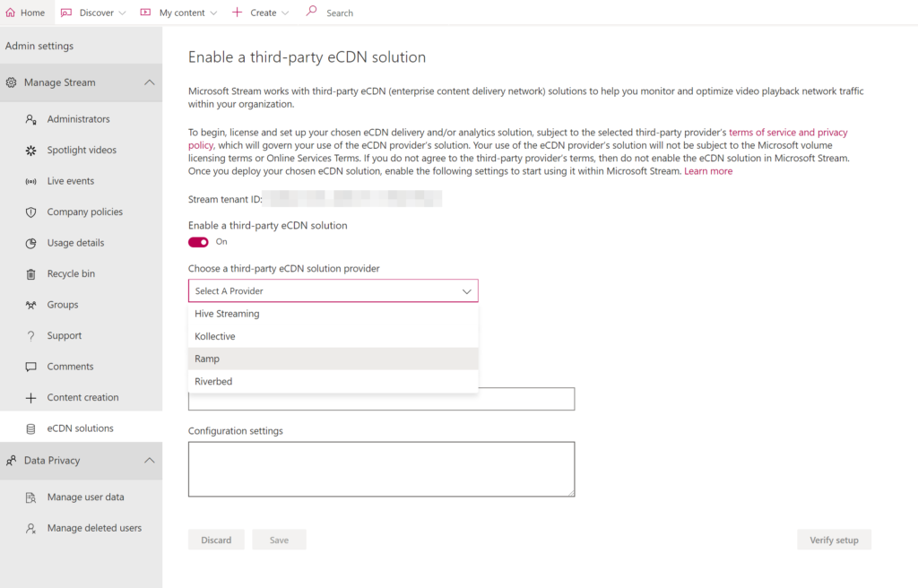This screenshot has width=918, height=588.
Task: View Usage details page
Action: [82, 243]
